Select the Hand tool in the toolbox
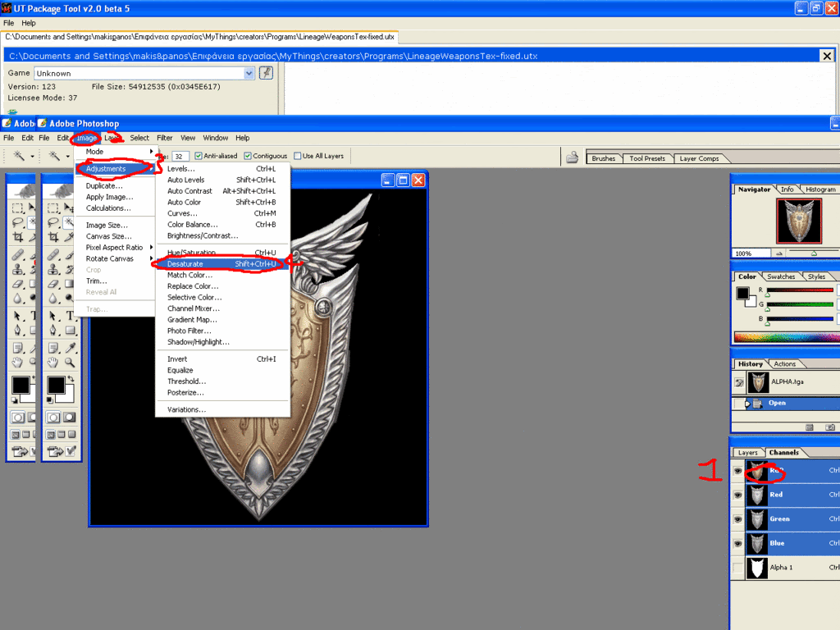840x630 pixels. (53, 362)
